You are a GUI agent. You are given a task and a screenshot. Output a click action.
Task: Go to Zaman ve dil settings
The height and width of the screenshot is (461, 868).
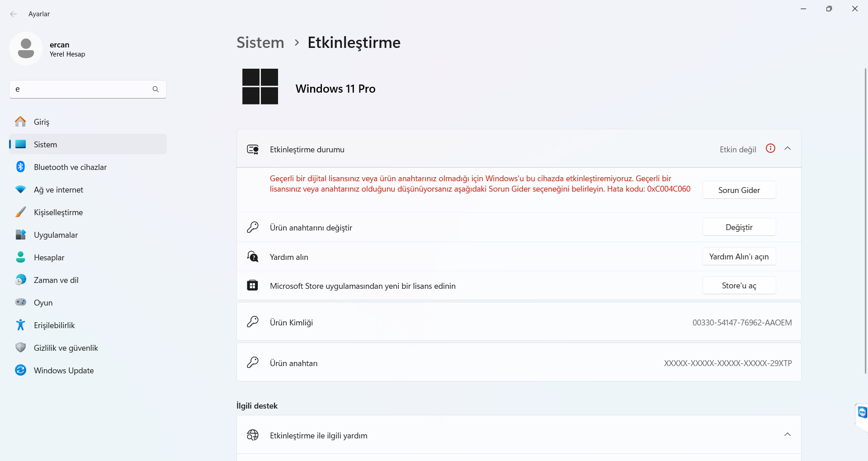point(88,280)
